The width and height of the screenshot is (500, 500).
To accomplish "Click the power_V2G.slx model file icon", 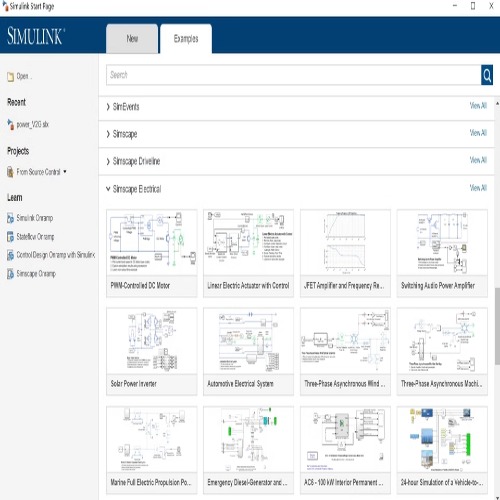I will (11, 125).
